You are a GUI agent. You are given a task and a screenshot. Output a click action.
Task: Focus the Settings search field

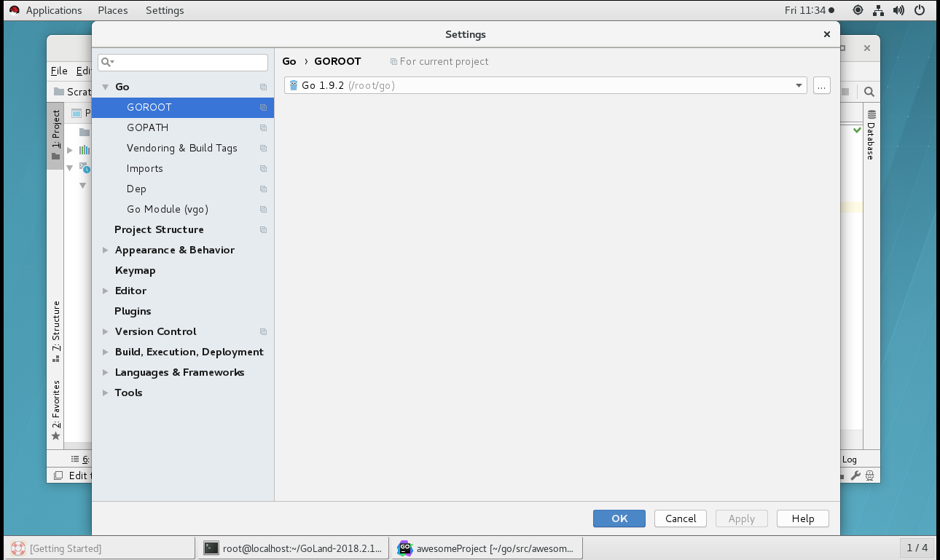point(183,62)
